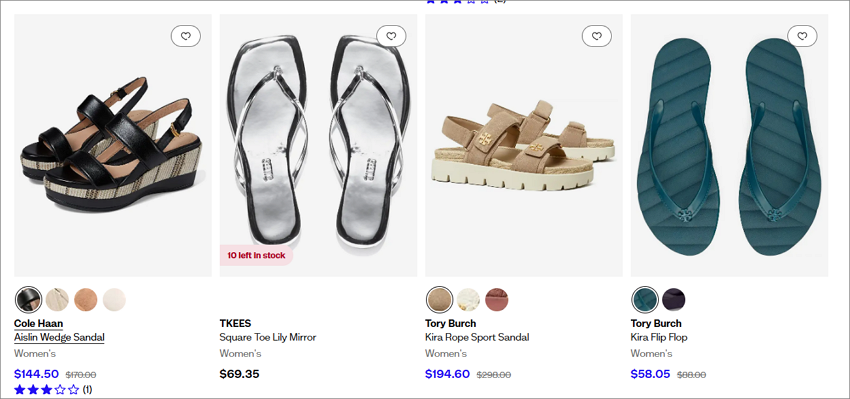Click the Kira Flip Flop product title

click(659, 337)
